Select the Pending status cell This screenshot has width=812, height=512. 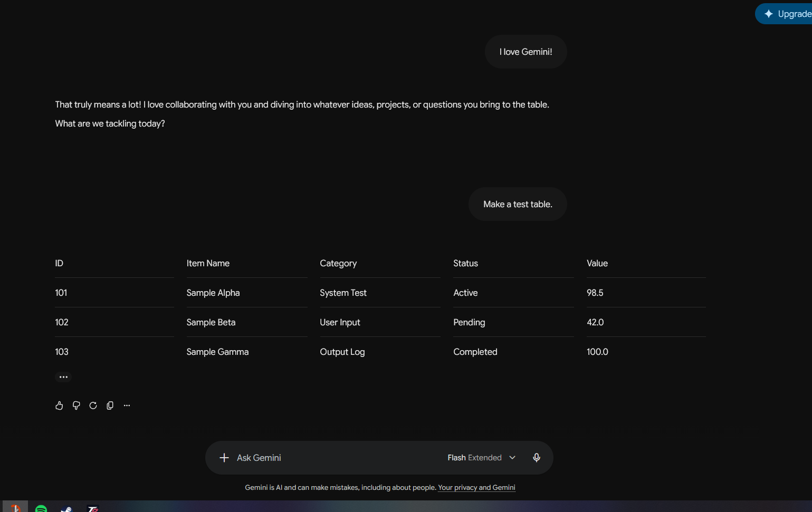pos(469,322)
